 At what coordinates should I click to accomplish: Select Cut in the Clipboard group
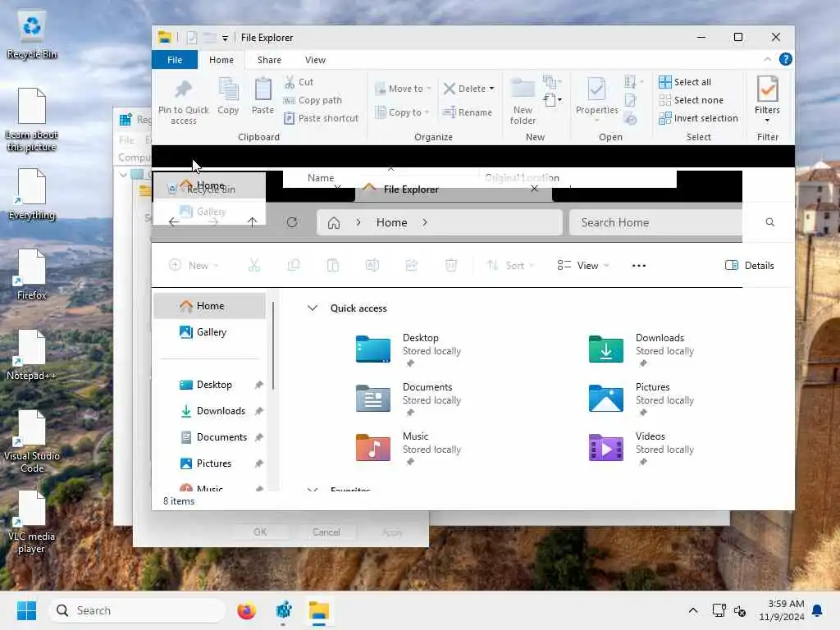(x=299, y=82)
